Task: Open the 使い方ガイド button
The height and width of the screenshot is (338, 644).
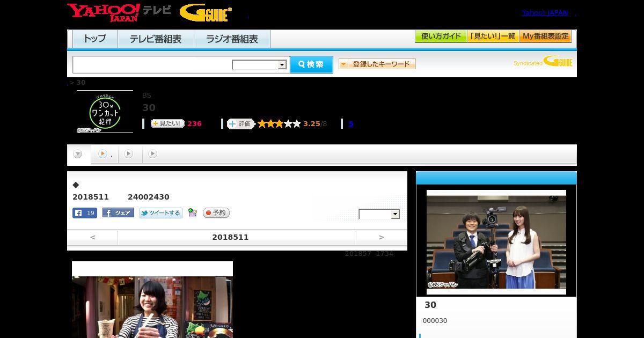Action: 441,36
